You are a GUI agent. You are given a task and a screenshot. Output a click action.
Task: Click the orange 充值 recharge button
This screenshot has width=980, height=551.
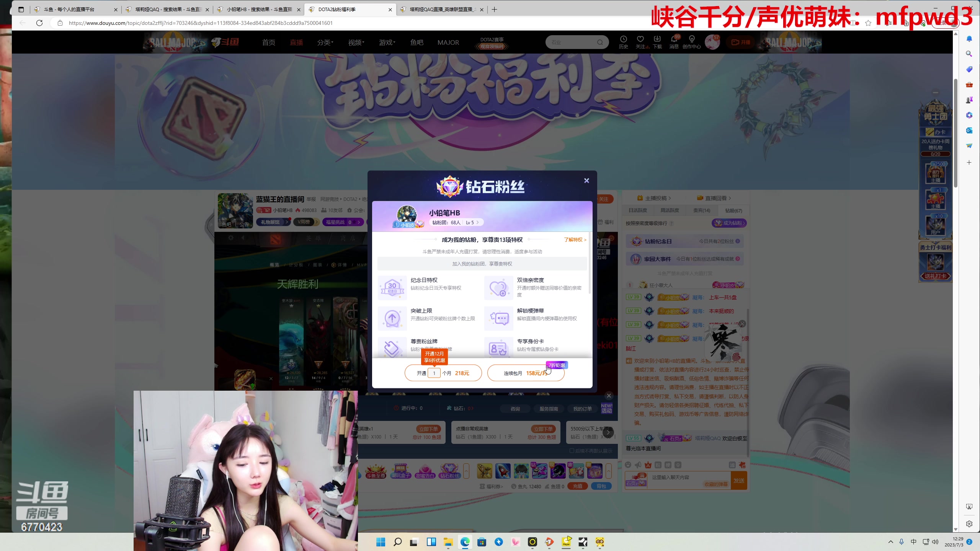click(577, 486)
